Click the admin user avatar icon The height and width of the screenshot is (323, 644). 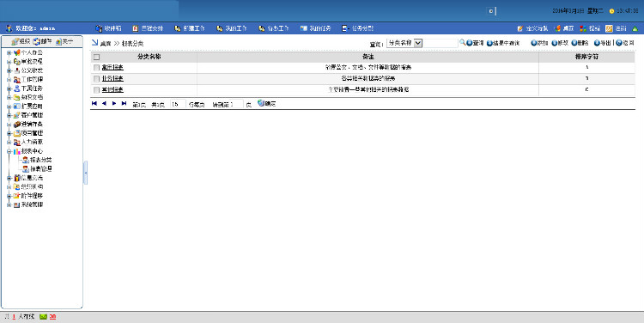pyautogui.click(x=9, y=28)
